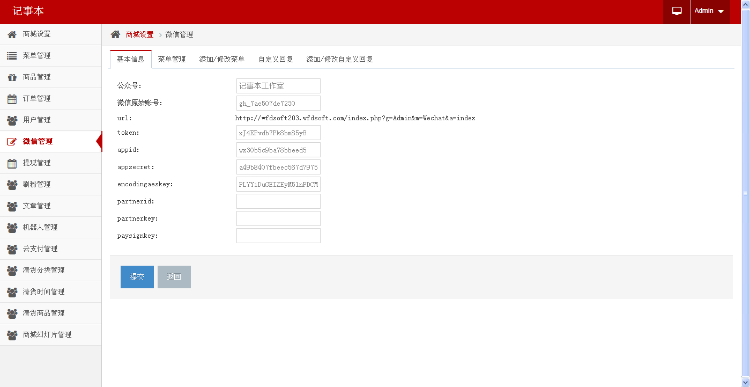Open 文章管理 in the sidebar
Image resolution: width=750 pixels, height=387 pixels.
pyautogui.click(x=50, y=206)
